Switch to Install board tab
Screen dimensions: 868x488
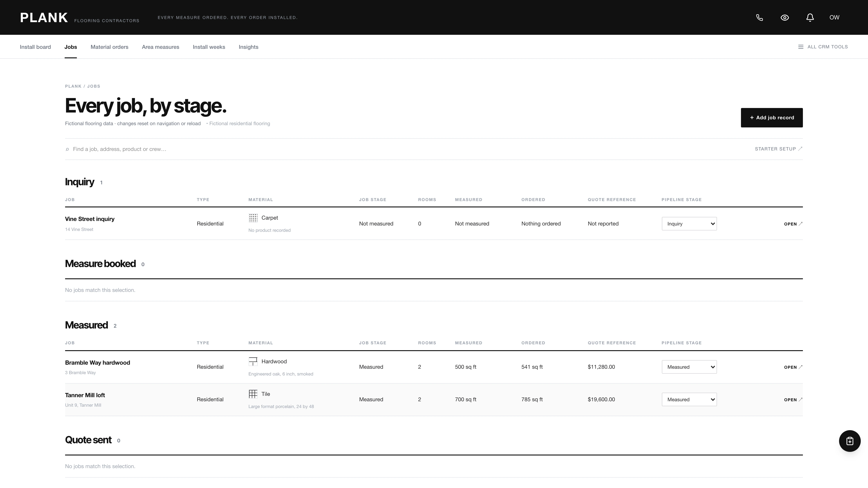click(x=35, y=47)
